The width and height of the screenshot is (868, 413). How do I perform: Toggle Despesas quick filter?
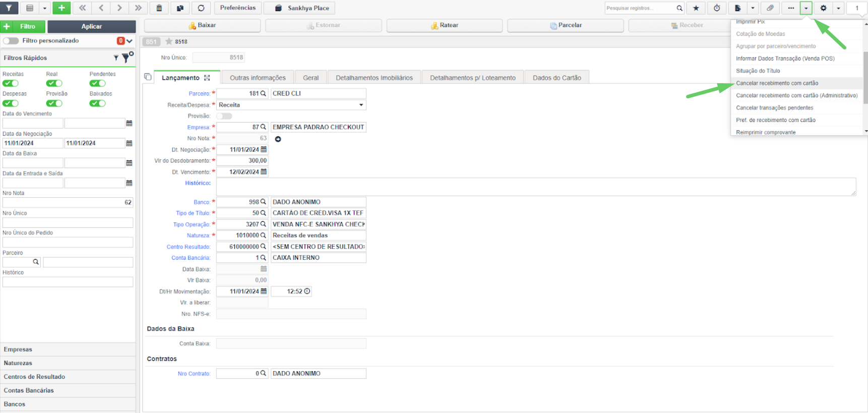pyautogui.click(x=11, y=103)
